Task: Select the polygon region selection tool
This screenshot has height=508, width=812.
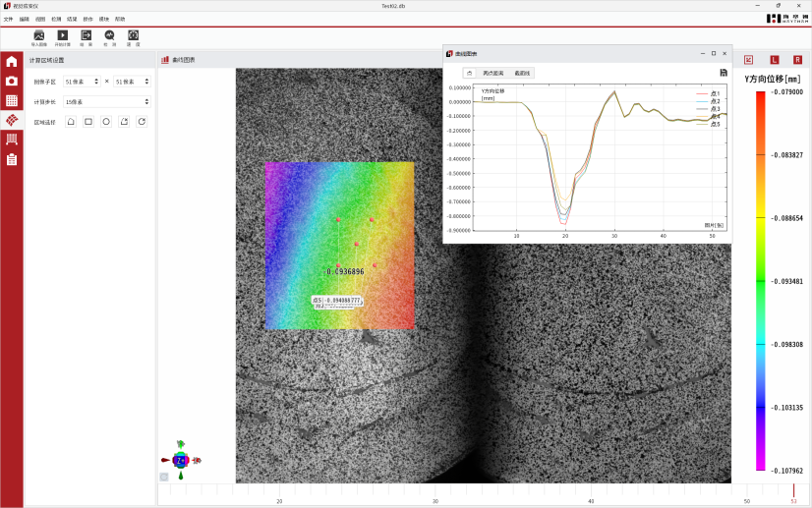Action: click(x=71, y=122)
